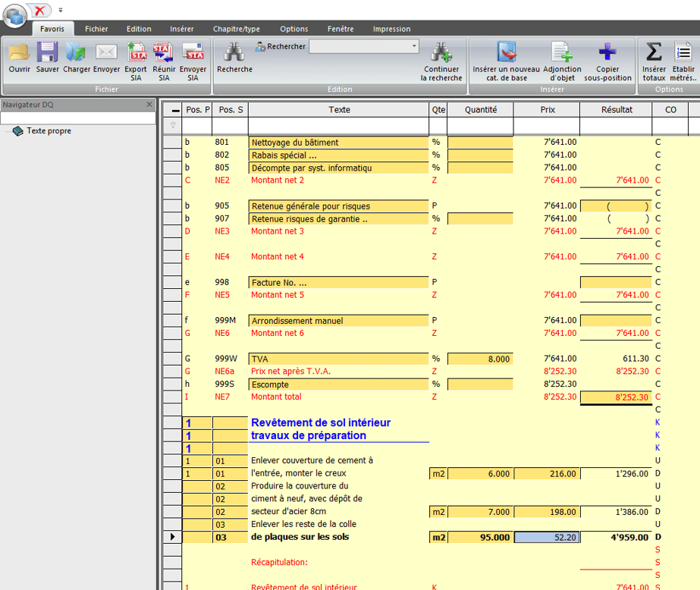
Task: Click price cell 216.00
Action: point(547,473)
